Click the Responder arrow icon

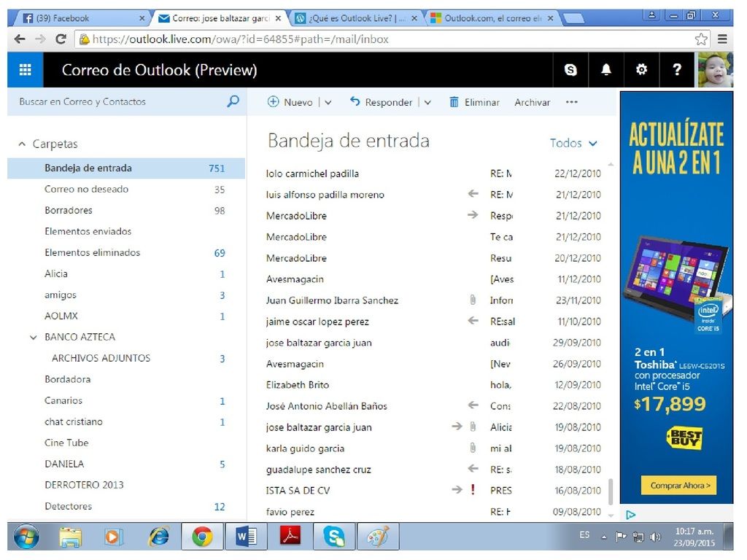(355, 101)
